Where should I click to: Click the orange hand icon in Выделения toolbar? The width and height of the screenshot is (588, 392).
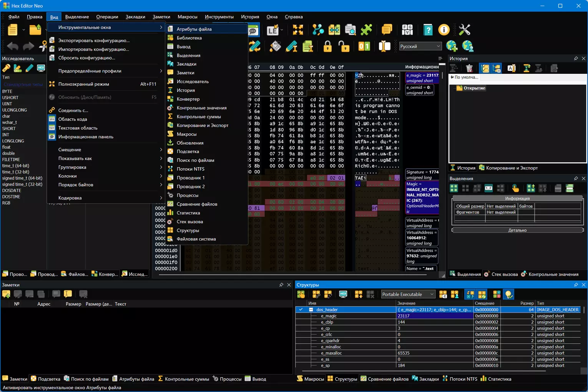tap(515, 188)
